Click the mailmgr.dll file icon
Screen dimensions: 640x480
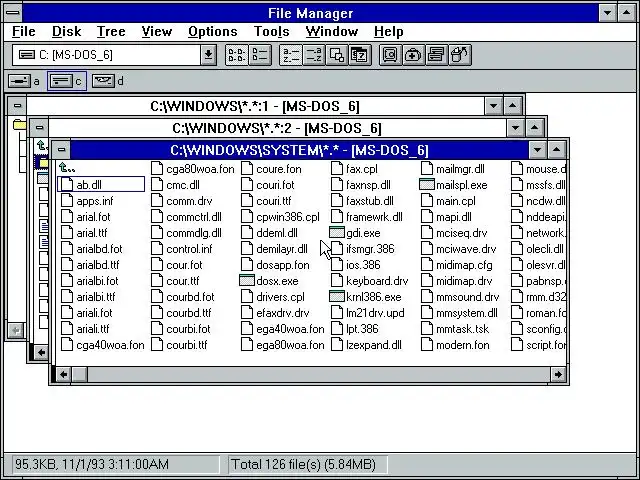[x=427, y=169]
